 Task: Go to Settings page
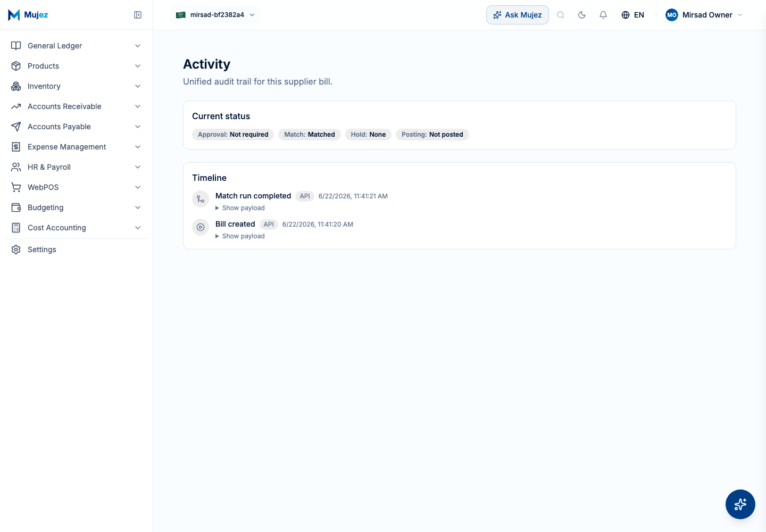pos(76,250)
